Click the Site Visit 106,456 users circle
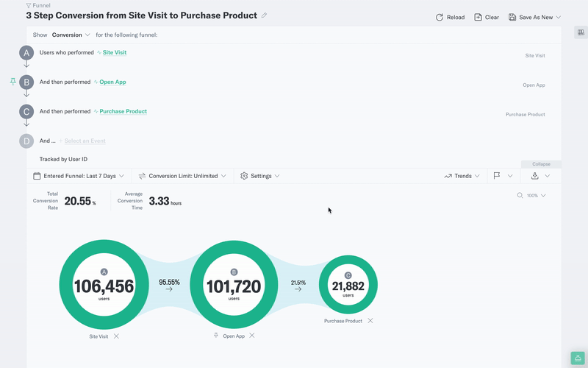588x368 pixels. pos(104,285)
